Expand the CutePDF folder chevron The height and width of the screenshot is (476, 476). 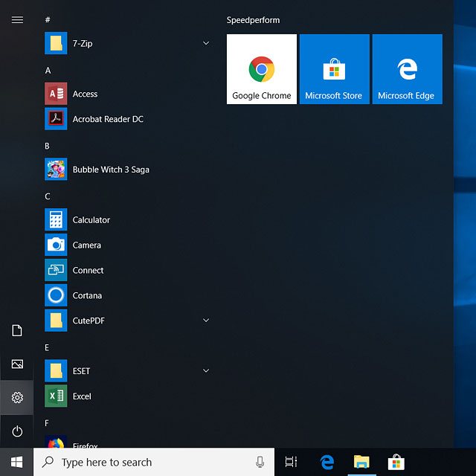point(206,321)
